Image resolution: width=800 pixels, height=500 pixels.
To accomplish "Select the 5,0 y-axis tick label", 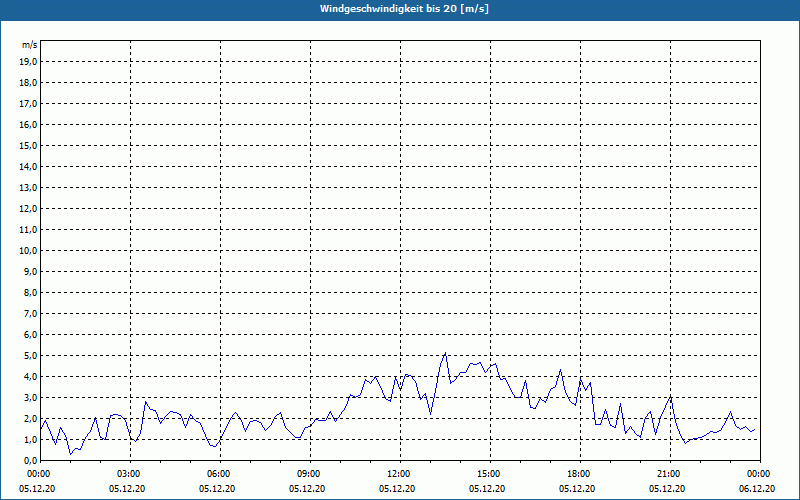I will (x=30, y=355).
